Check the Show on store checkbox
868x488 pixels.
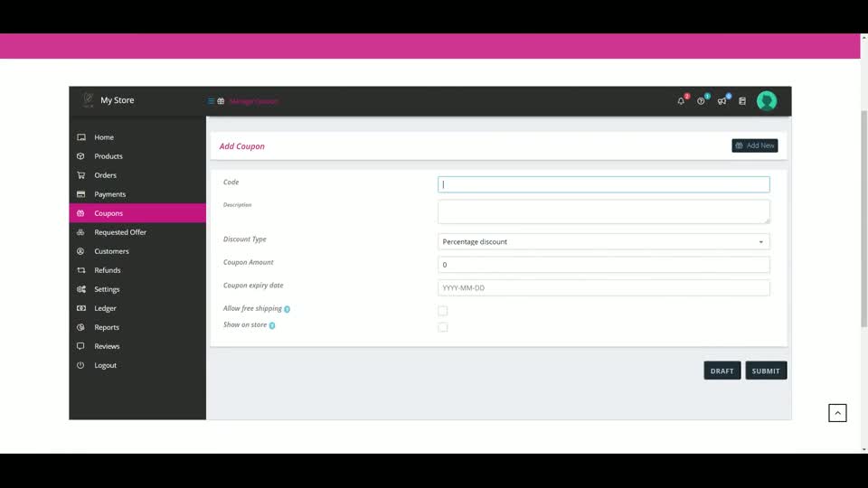(x=443, y=327)
